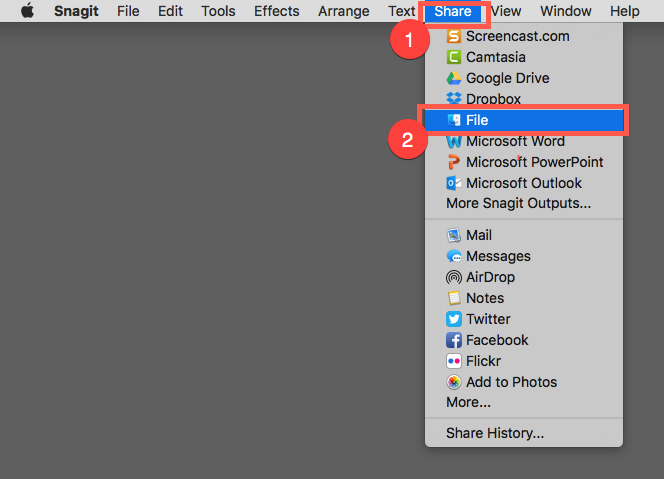Click More Snagit Outputs... entry
Screen dimensions: 664x479
518,203
